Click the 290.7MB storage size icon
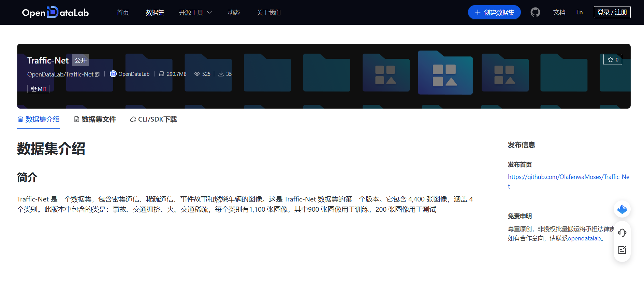Screen dimensions: 644x293 [x=162, y=74]
